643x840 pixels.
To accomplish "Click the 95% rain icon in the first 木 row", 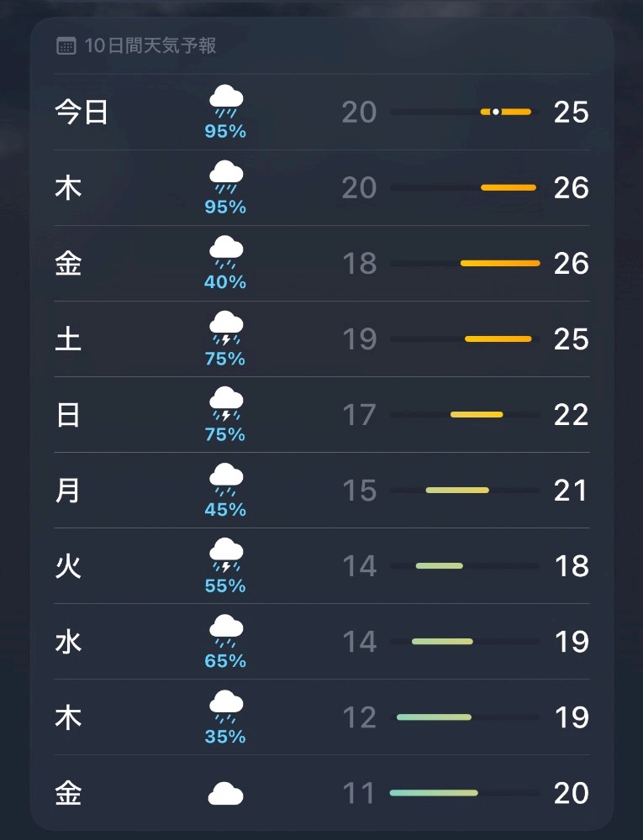I will click(225, 177).
